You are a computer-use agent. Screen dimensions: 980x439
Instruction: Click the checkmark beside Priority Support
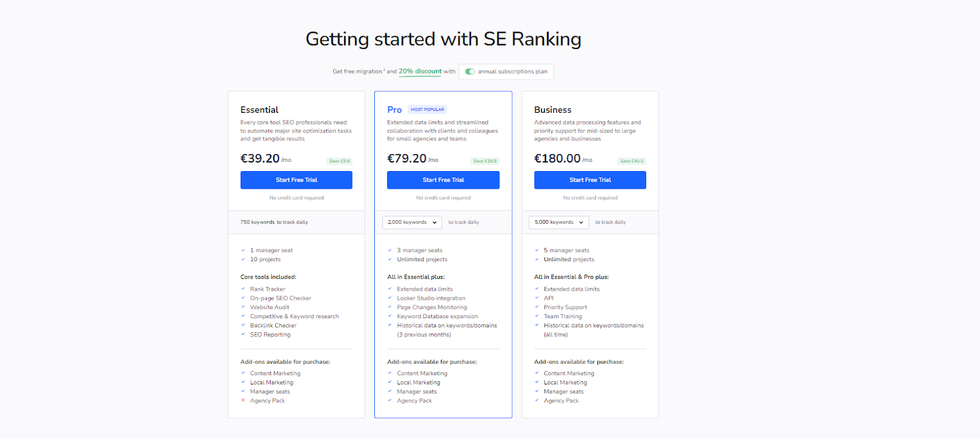tap(537, 308)
